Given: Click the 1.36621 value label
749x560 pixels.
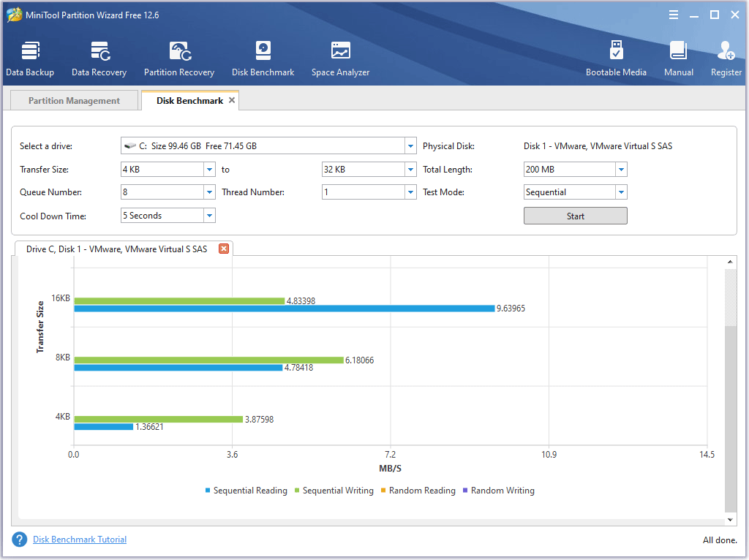Looking at the screenshot, I should (149, 427).
